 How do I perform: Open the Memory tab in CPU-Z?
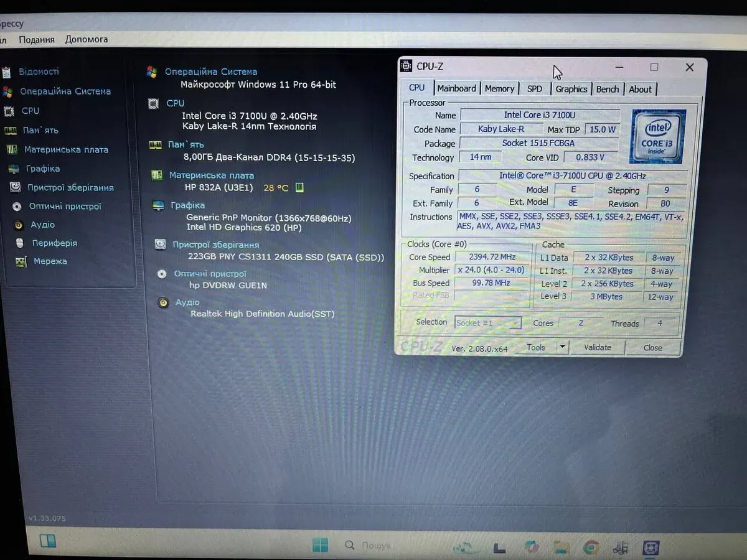click(499, 89)
